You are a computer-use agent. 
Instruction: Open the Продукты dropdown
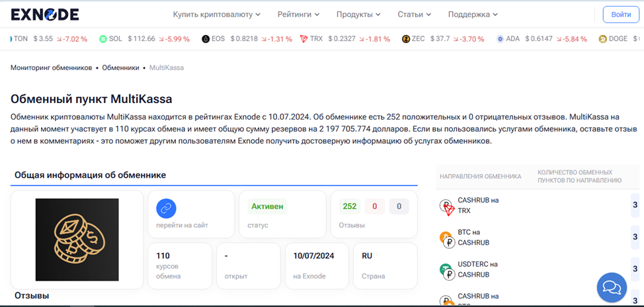[x=358, y=15]
